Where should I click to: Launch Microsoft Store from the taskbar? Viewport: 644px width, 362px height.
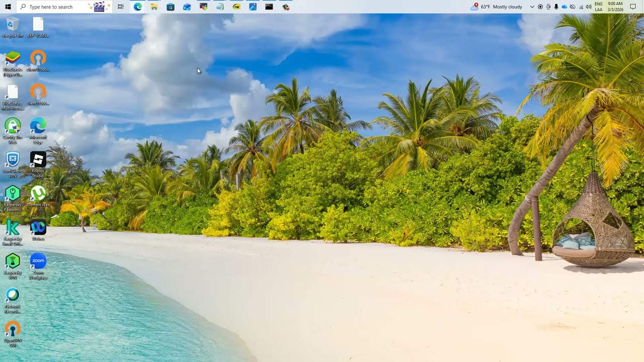pyautogui.click(x=171, y=7)
